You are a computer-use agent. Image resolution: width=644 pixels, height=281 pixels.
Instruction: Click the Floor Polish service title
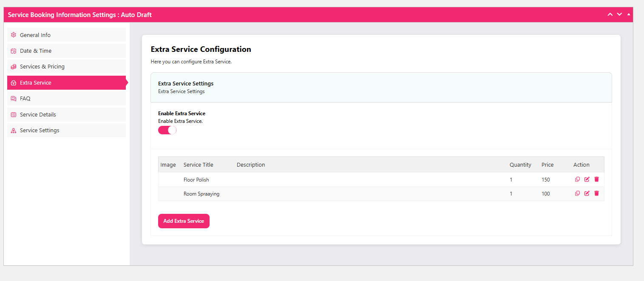[196, 180]
